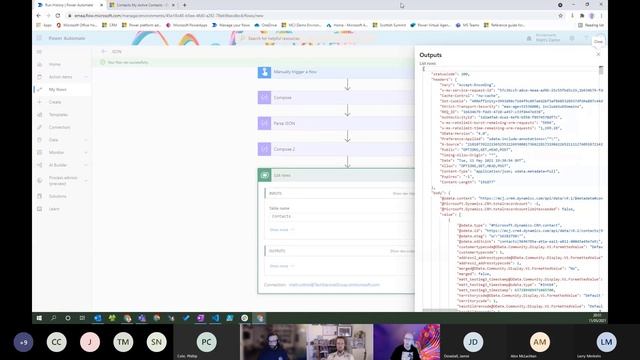
Task: Go back in the browser
Action: tap(39, 16)
